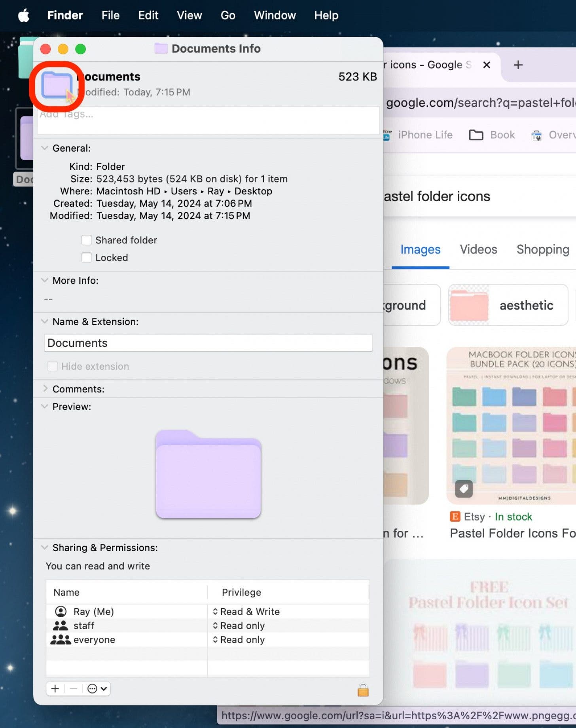Viewport: 576px width, 728px height.
Task: Collapse the Sharing & Permissions section
Action: tap(45, 547)
